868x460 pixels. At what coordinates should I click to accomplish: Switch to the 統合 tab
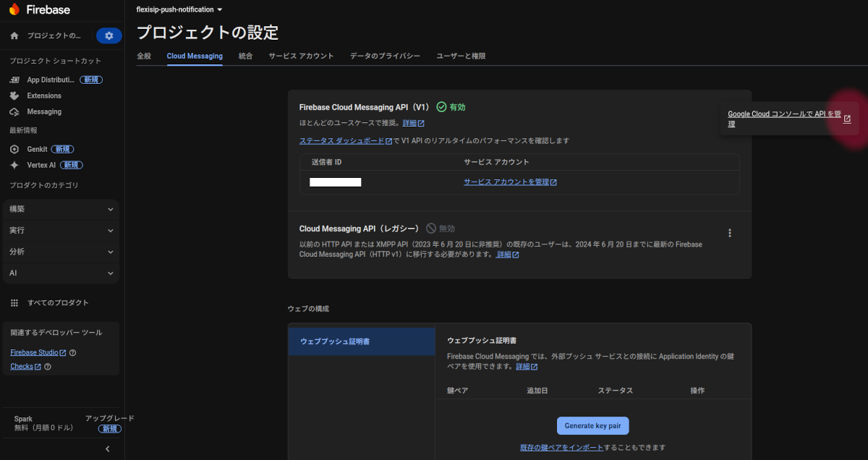245,56
